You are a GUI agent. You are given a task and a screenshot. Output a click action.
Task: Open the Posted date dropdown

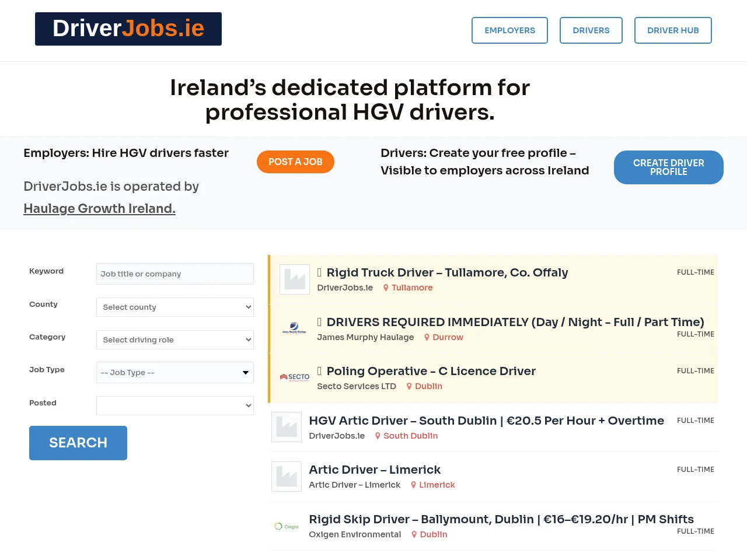(175, 405)
